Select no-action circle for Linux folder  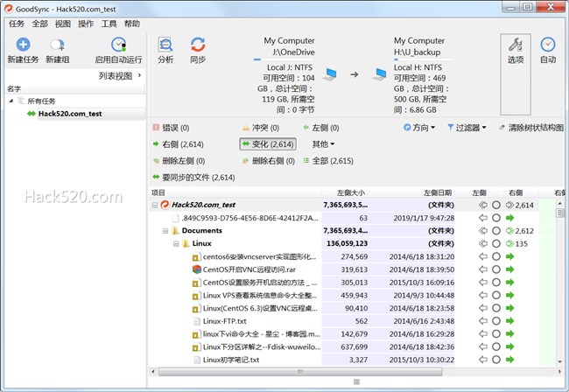coord(496,243)
